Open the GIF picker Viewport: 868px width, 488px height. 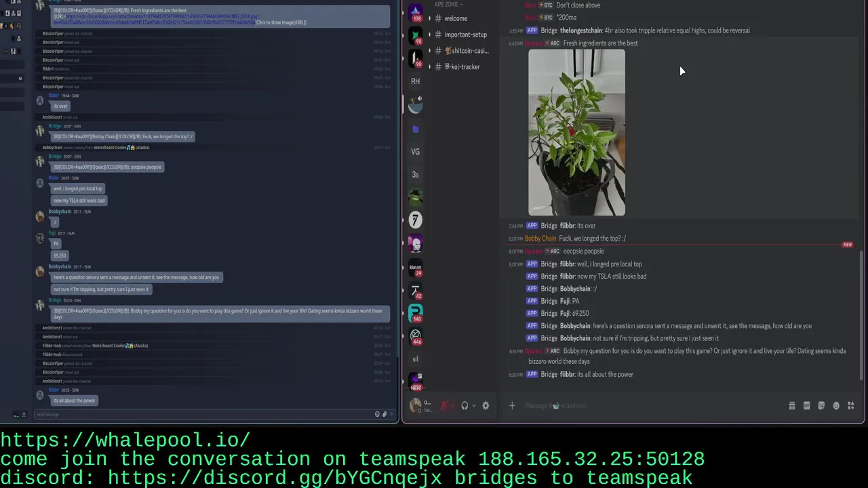tap(806, 405)
